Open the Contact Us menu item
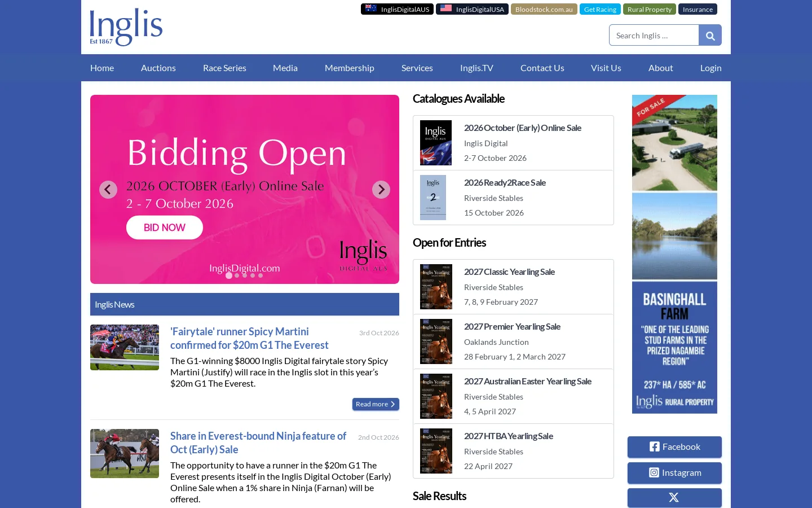Viewport: 812px width, 508px height. (542, 68)
